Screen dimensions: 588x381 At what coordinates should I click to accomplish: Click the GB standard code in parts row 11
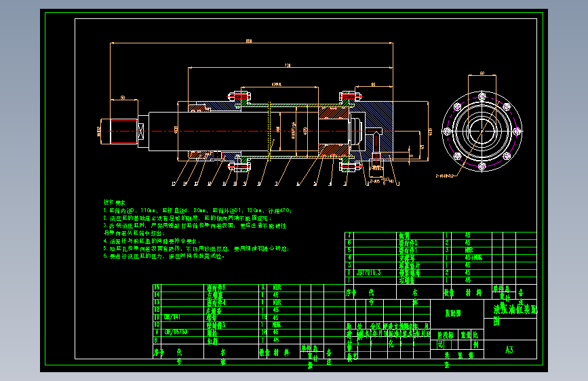172,317
